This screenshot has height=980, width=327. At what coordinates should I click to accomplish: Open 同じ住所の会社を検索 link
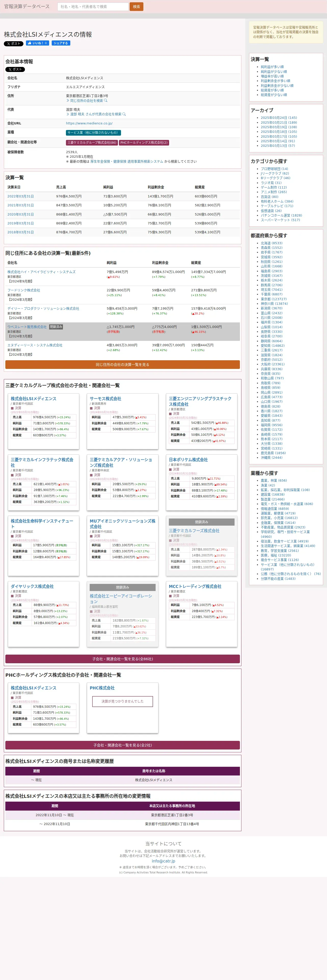point(87,101)
